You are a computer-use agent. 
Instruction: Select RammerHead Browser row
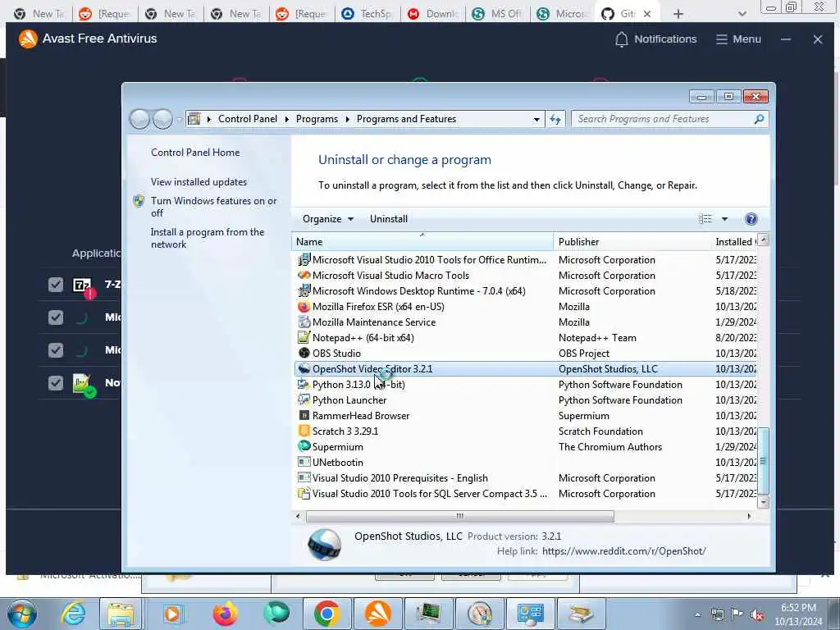pyautogui.click(x=525, y=415)
